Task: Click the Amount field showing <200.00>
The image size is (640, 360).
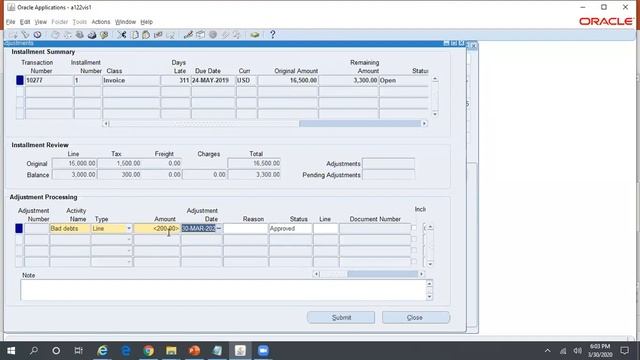Action: tap(157, 229)
